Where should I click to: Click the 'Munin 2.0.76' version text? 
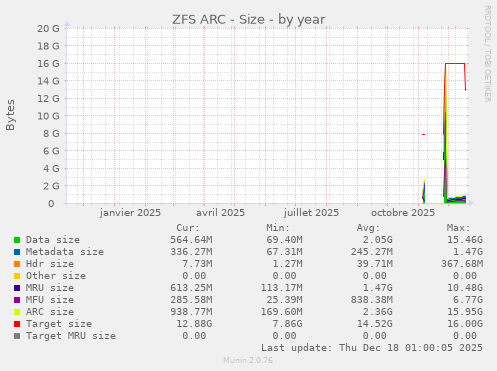[x=248, y=360]
